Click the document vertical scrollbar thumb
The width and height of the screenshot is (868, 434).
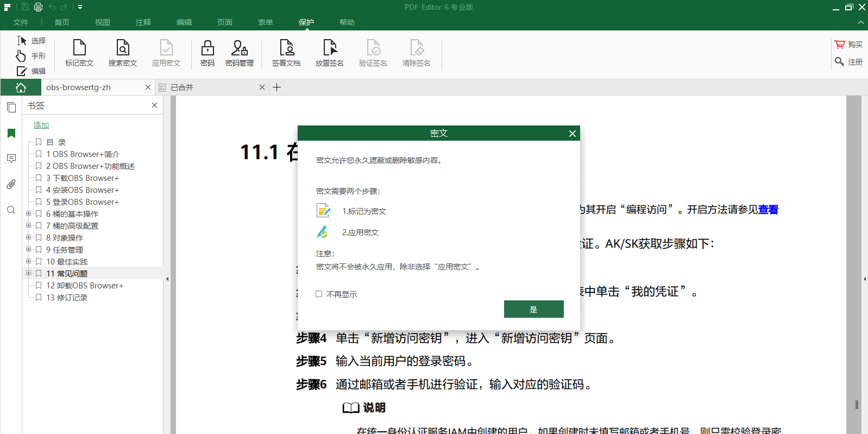pyautogui.click(x=857, y=405)
